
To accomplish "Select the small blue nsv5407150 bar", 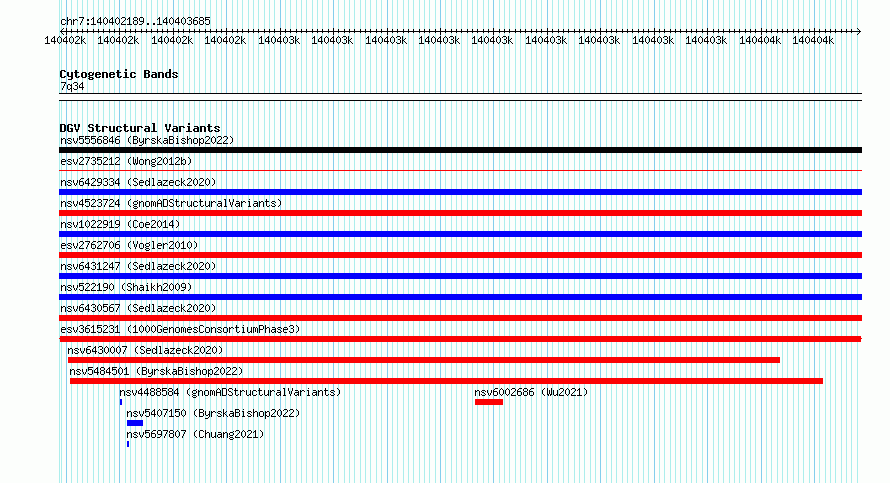I will [135, 423].
